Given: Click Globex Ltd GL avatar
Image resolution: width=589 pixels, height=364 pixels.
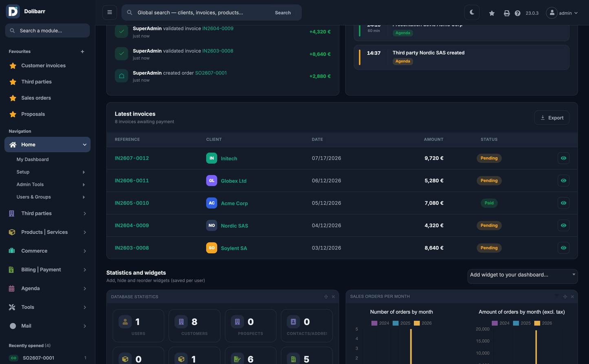Looking at the screenshot, I should (x=212, y=180).
